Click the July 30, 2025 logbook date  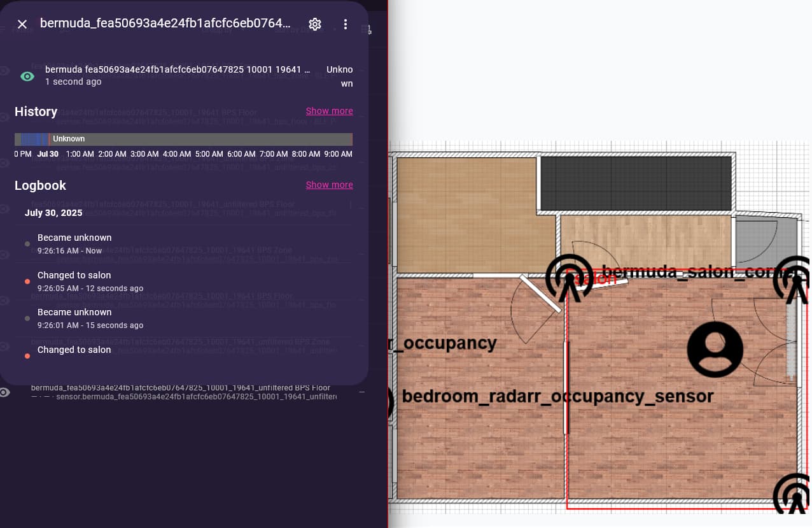(x=53, y=213)
